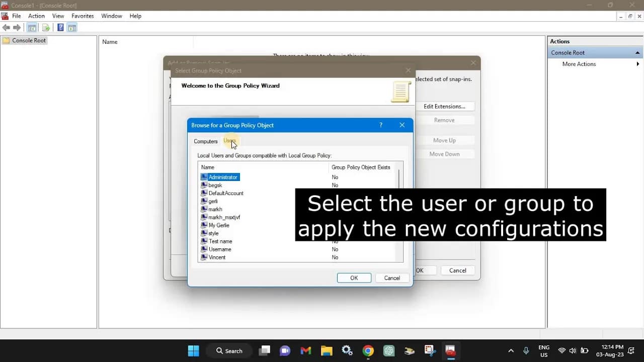
Task: Click the Forward navigation arrow in the toolbar
Action: (17, 27)
